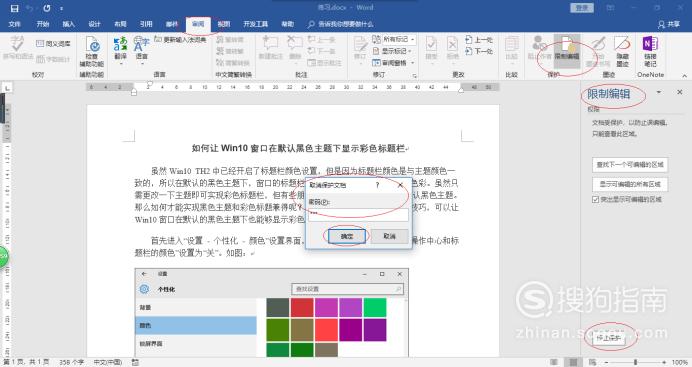Image resolution: width=692 pixels, height=367 pixels.
Task: Click 更新输入法词典 IME dictionary update
Action: (x=181, y=40)
